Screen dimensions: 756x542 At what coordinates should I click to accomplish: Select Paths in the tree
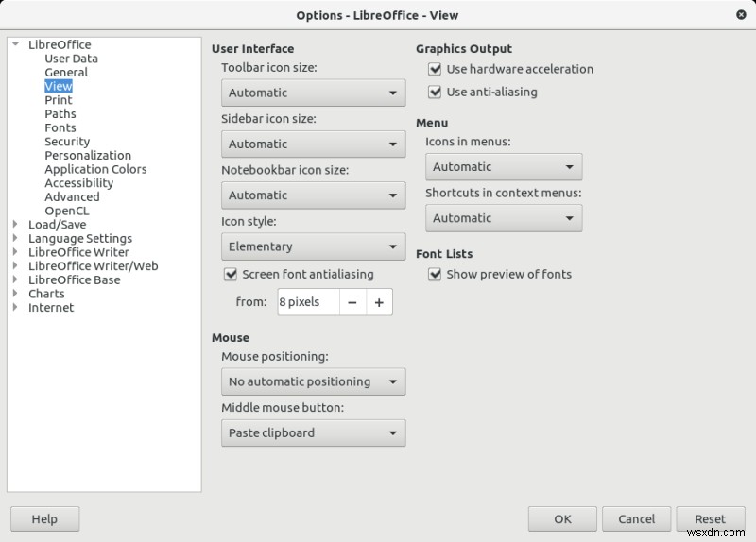[x=60, y=113]
